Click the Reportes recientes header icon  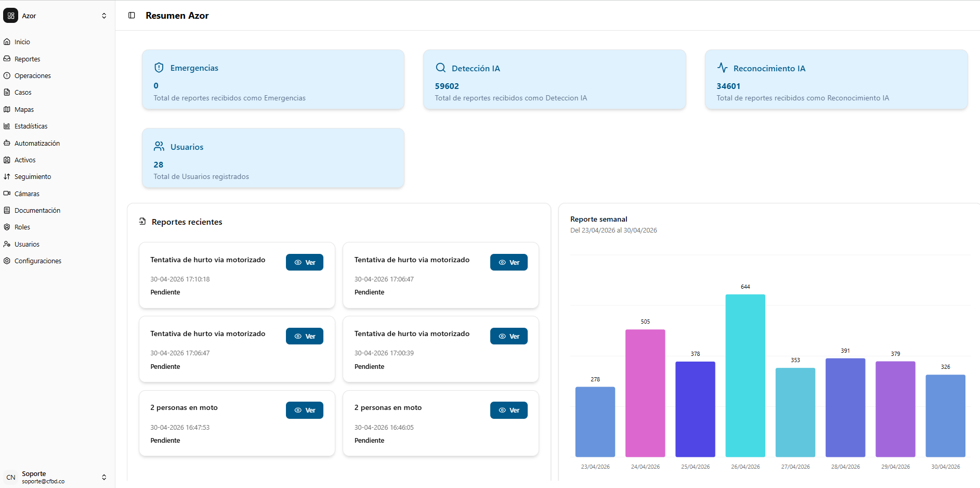pos(142,222)
